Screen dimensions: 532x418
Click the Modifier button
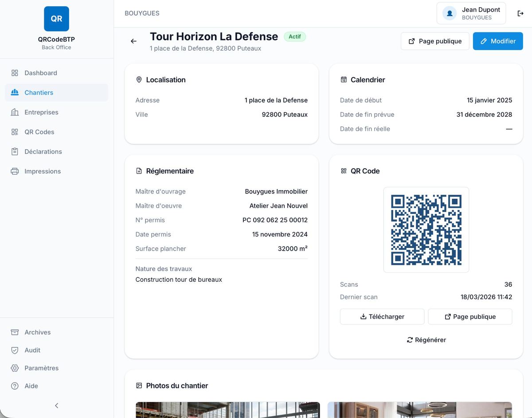coord(497,41)
